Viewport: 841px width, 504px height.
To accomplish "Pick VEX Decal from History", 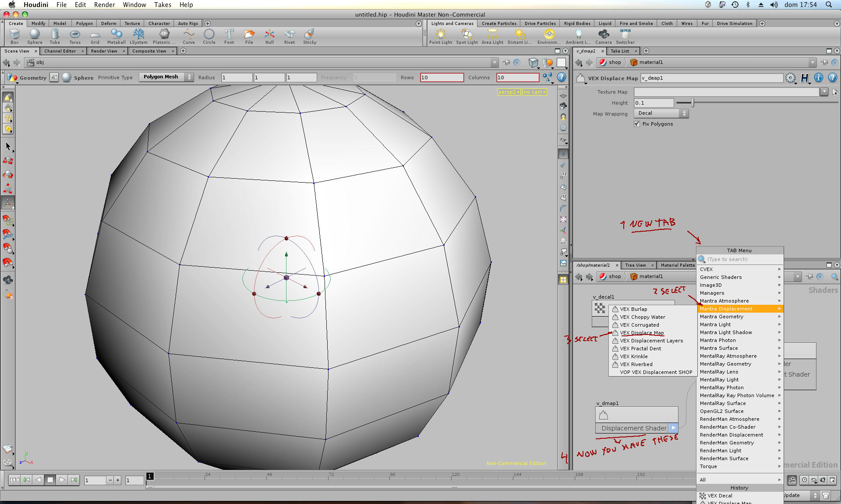I will pyautogui.click(x=720, y=496).
